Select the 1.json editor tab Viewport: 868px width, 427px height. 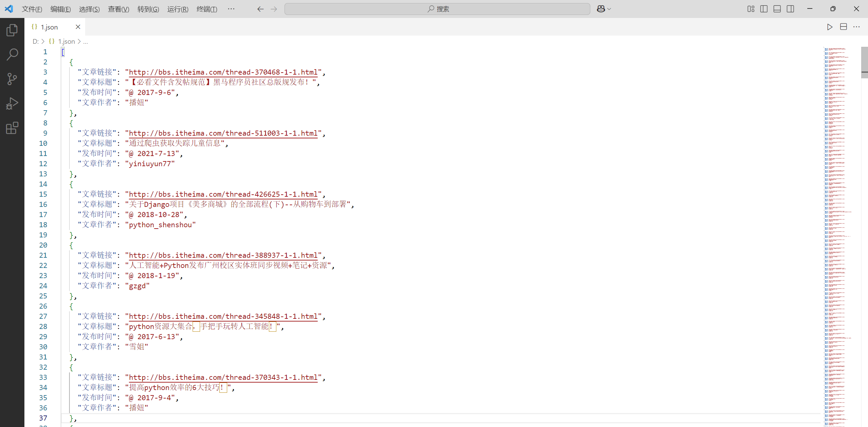tap(50, 27)
